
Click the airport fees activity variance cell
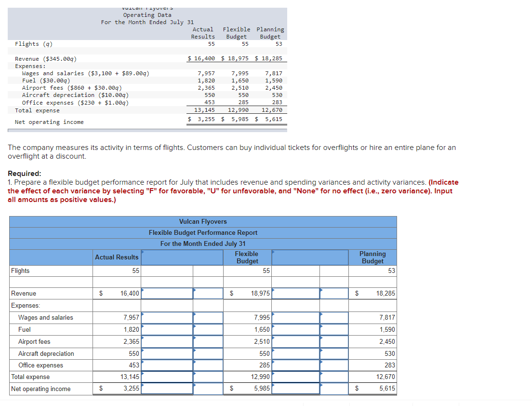295,341
